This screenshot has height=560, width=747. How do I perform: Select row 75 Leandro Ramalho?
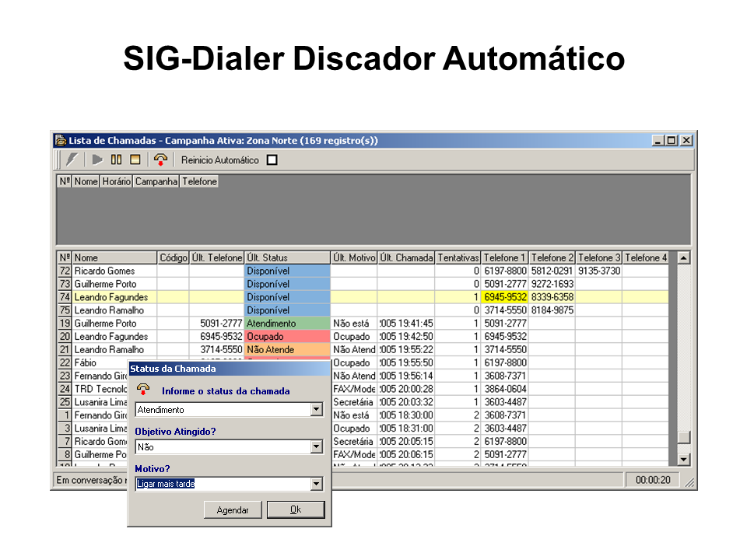(363, 310)
